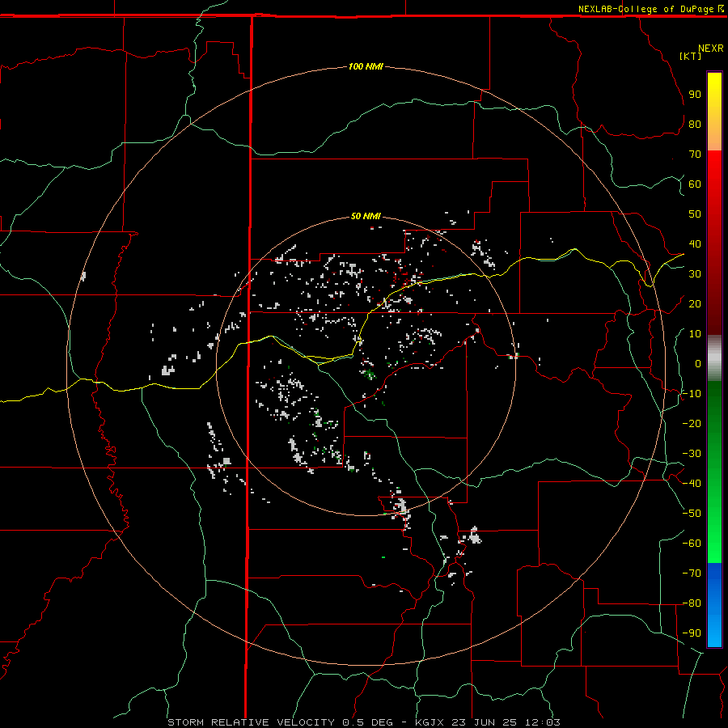Click the 23 JUN 25 date text
Viewport: 728px width, 728px height.
[485, 722]
